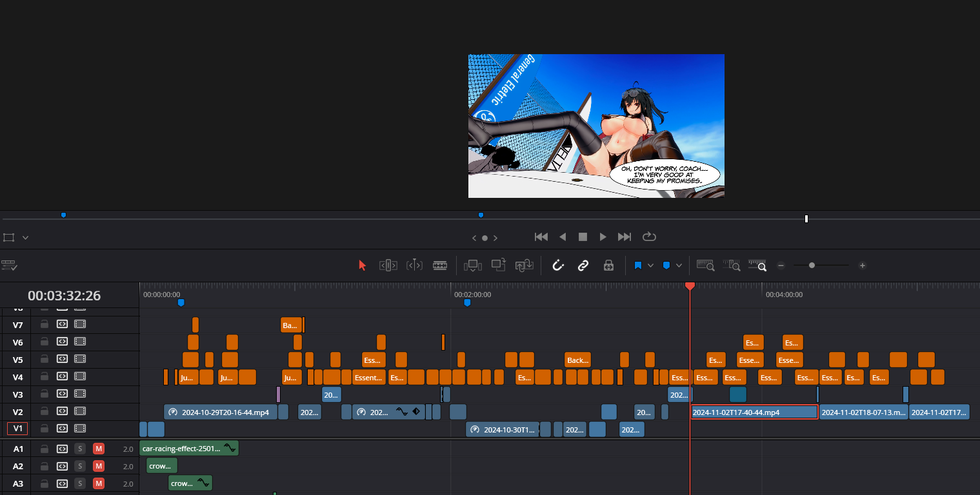The image size is (980, 495).
Task: Click the minus zoom-out button
Action: pyautogui.click(x=781, y=266)
